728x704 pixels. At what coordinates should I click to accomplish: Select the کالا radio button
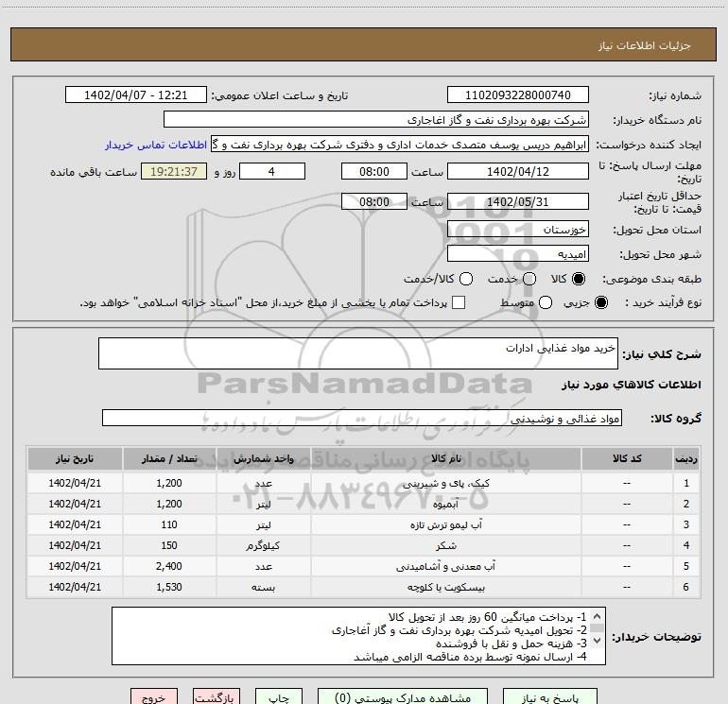coord(579,279)
